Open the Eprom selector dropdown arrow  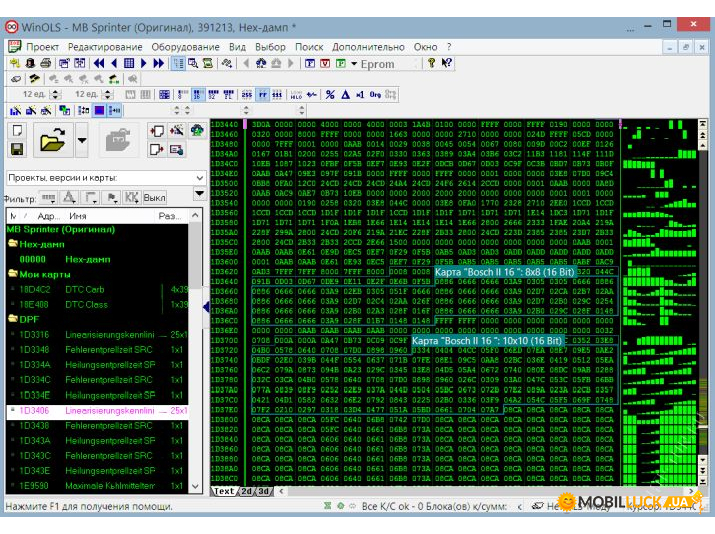(x=354, y=64)
